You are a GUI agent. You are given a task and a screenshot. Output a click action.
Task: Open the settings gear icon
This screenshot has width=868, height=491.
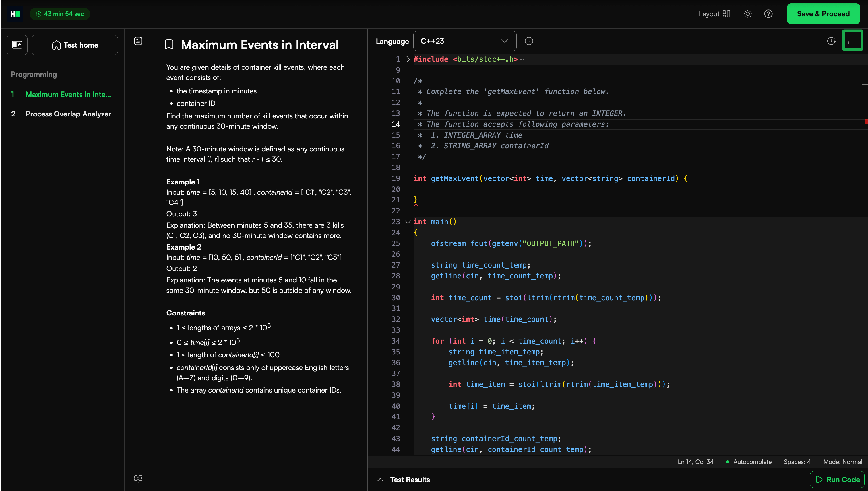(x=138, y=478)
